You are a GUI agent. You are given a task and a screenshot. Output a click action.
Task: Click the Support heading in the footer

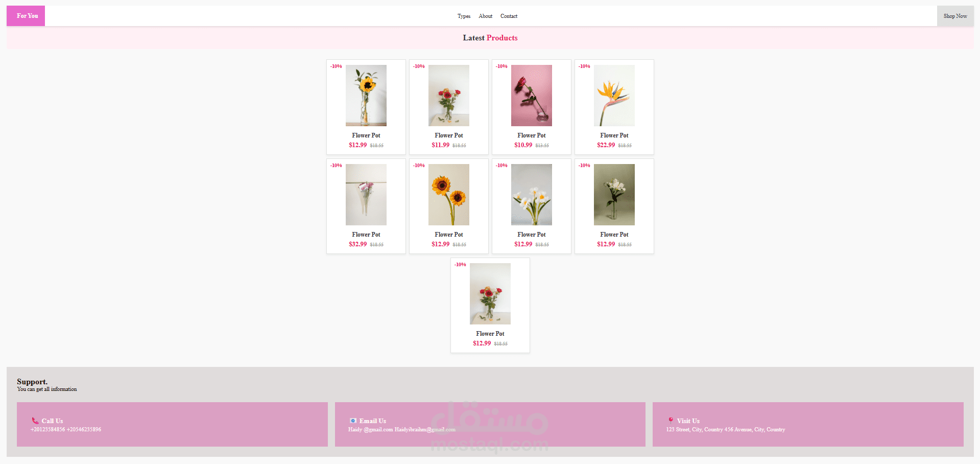[x=32, y=382]
